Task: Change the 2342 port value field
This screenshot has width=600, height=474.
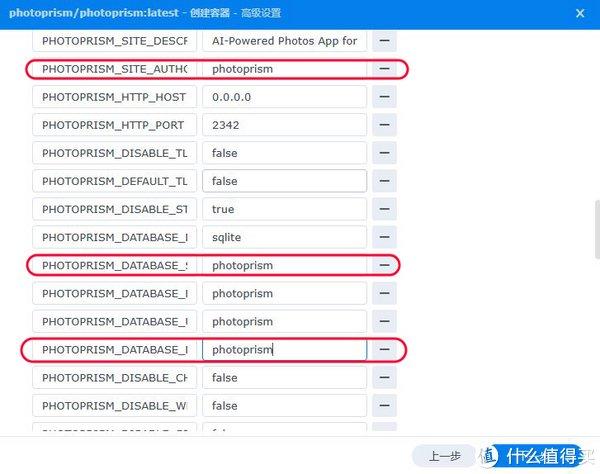Action: pos(284,125)
